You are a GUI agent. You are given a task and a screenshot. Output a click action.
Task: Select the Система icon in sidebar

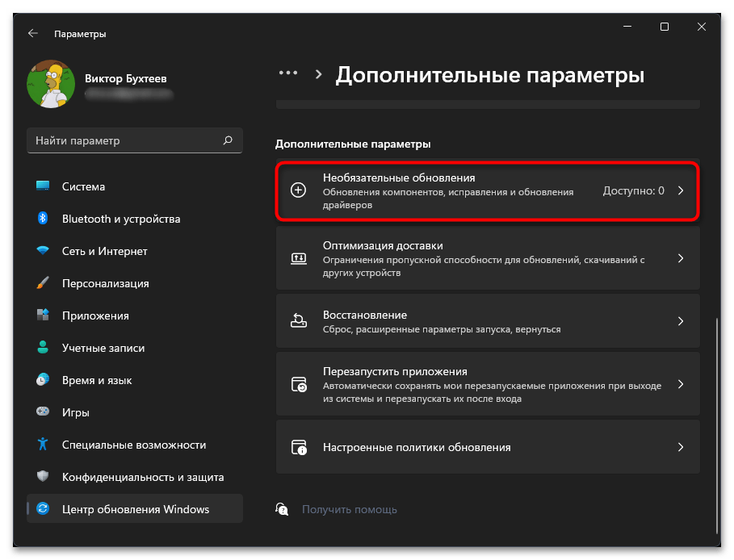pos(43,186)
